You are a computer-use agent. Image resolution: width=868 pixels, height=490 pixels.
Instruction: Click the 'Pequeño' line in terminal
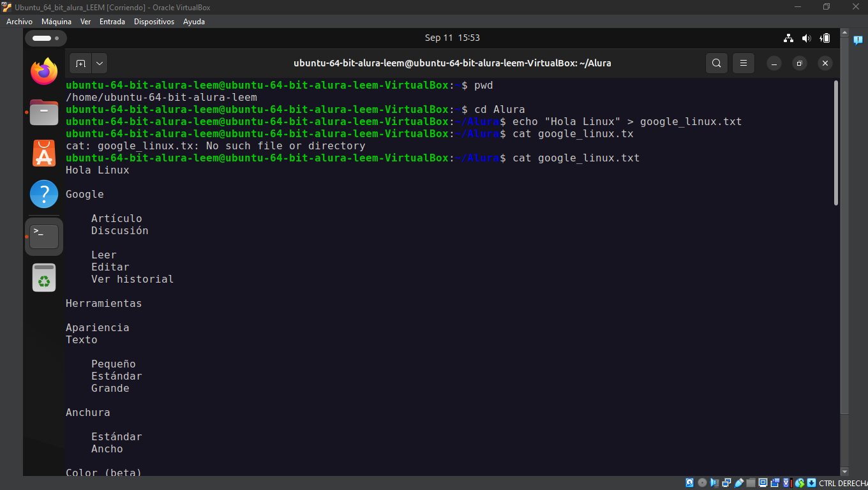tap(114, 364)
